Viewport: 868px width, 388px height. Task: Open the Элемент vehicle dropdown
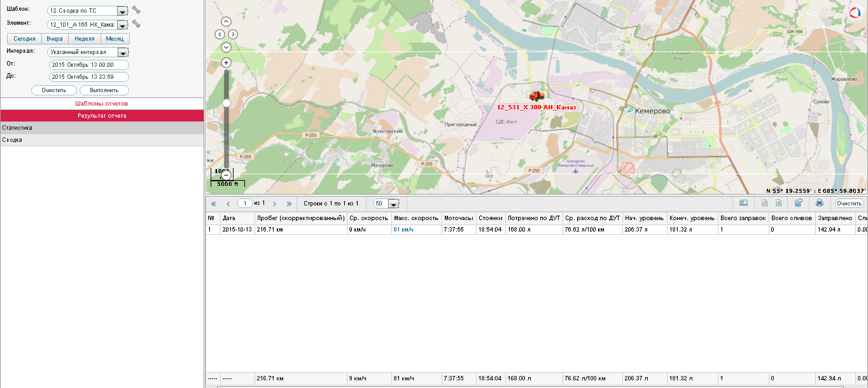[122, 25]
